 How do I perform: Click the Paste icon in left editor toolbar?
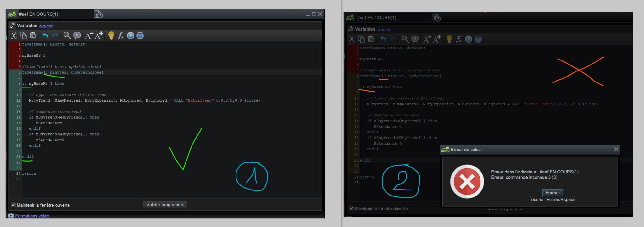coord(33,36)
